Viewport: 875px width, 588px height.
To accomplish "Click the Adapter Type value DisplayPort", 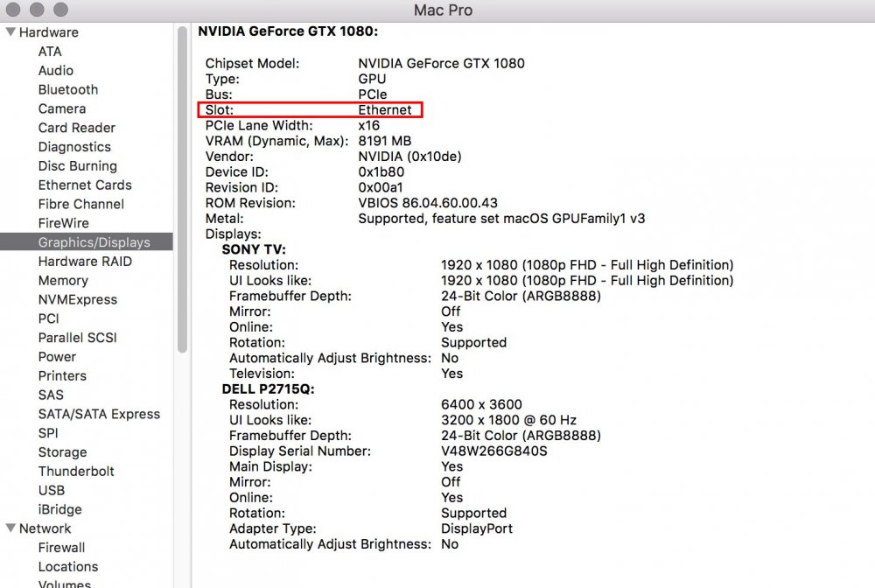I will coord(477,528).
